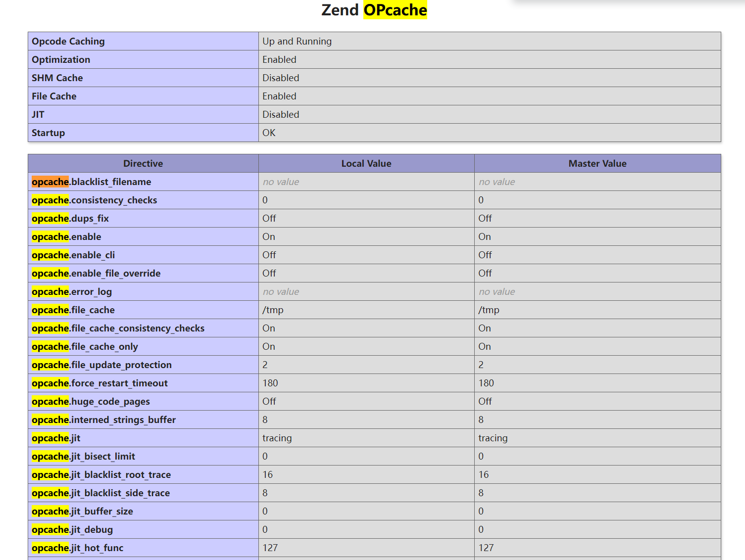
Task: Click the opcache.interned_strings_buffer directive name
Action: click(x=103, y=420)
